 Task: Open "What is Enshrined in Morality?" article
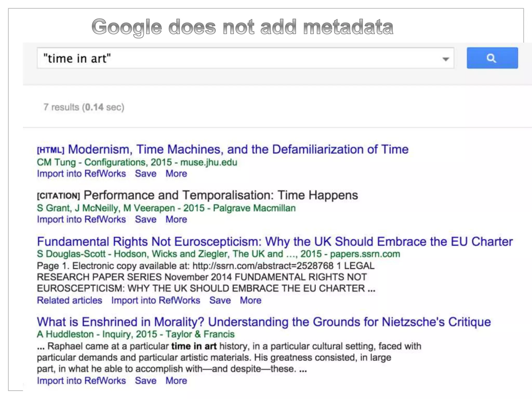[264, 322]
